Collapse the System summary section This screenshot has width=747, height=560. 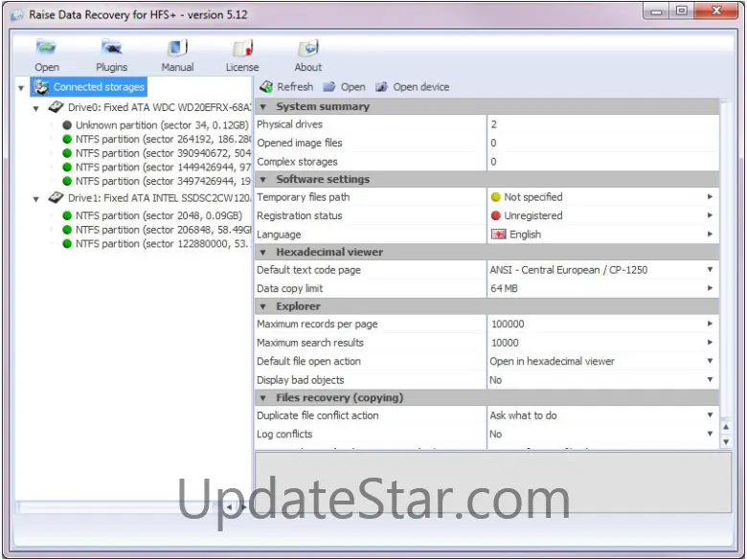(x=263, y=106)
